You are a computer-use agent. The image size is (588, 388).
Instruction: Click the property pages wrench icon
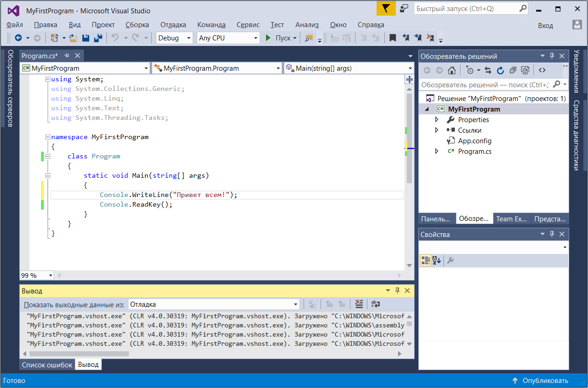450,261
